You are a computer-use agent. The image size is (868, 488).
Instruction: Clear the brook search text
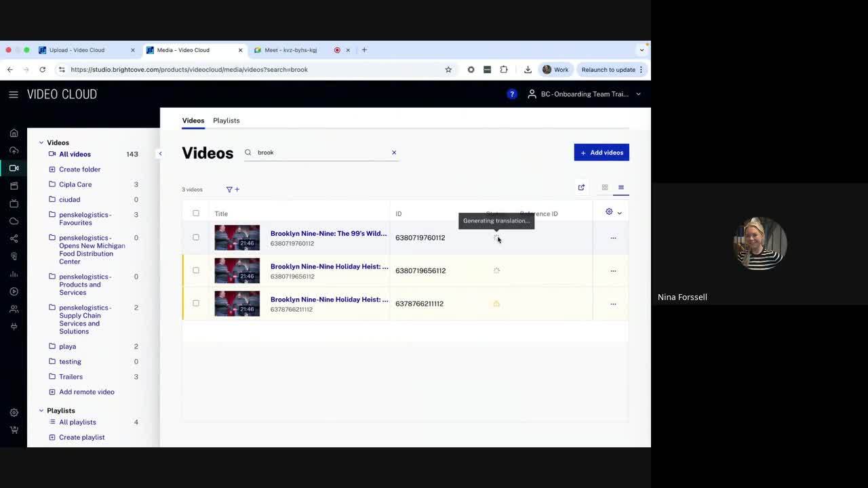pos(394,152)
